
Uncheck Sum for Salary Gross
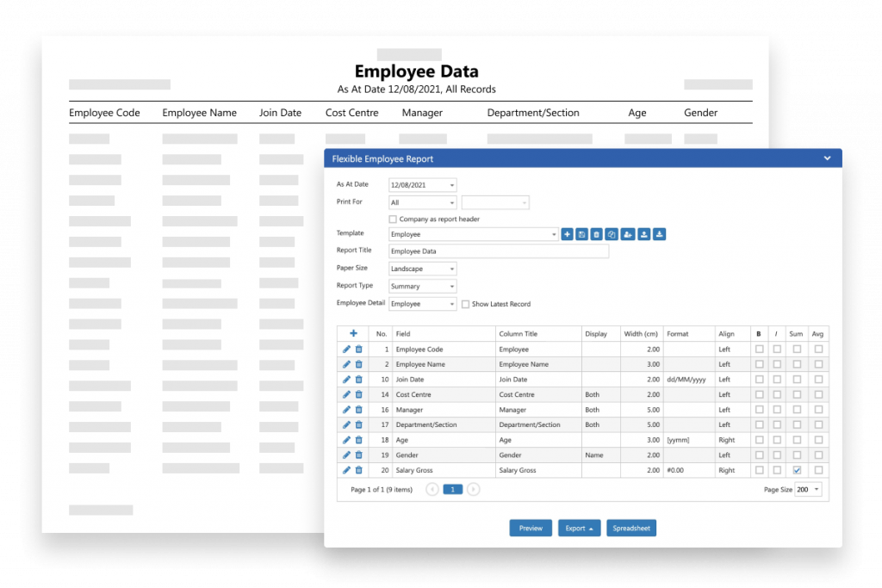(797, 470)
